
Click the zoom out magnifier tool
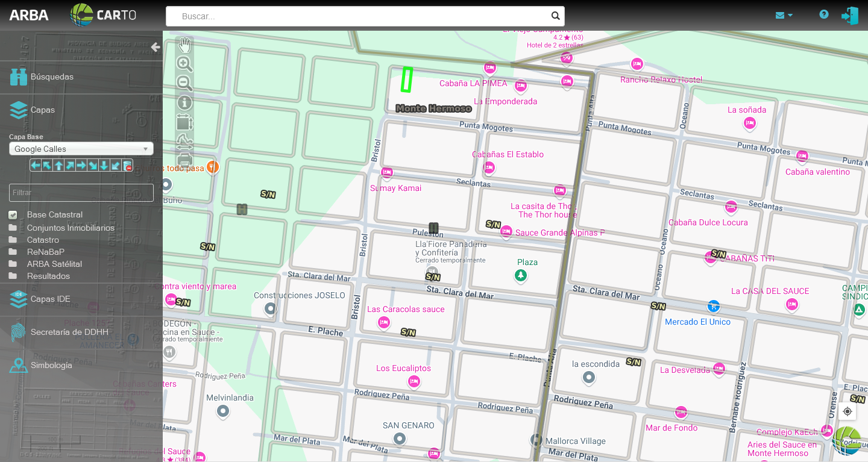[184, 83]
